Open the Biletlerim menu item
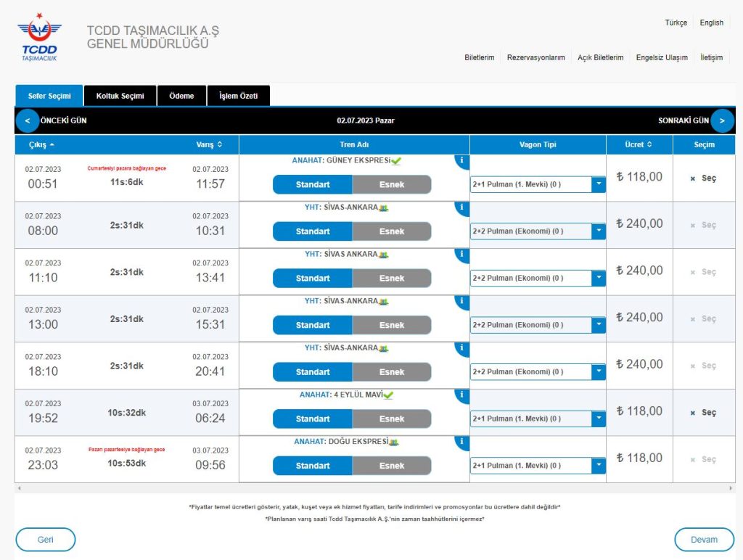743x560 pixels. coord(479,57)
